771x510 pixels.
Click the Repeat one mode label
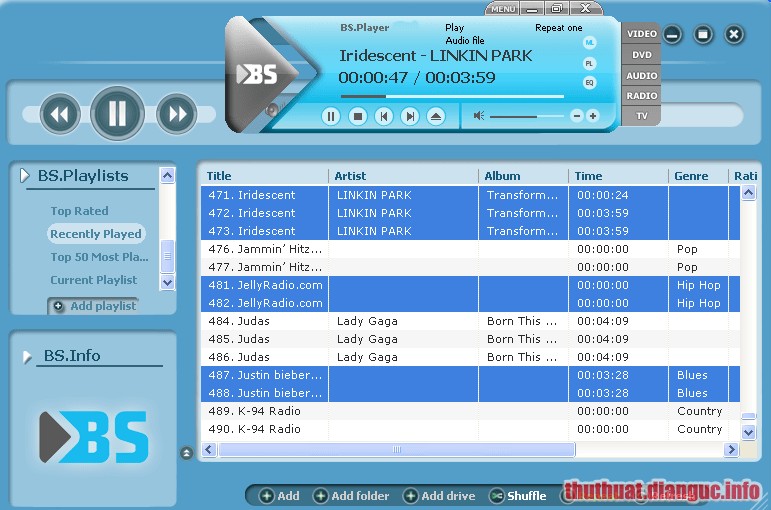click(x=559, y=28)
